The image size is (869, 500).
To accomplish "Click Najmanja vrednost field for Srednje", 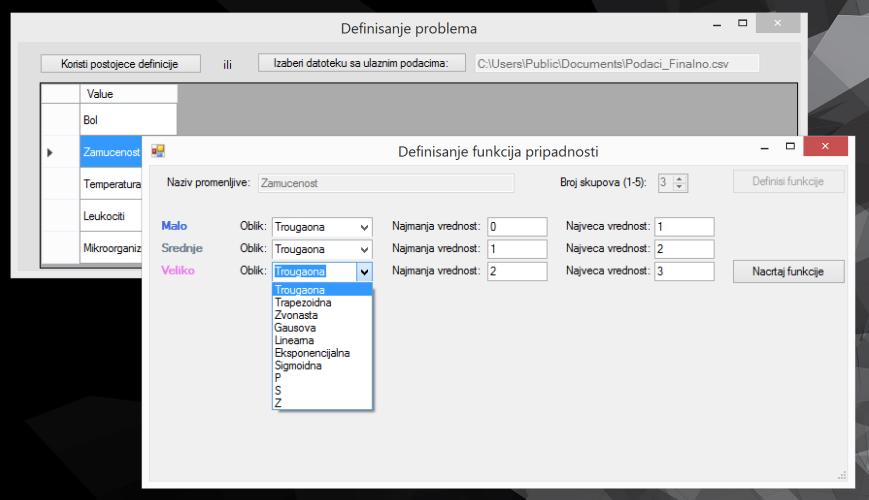I will point(517,249).
